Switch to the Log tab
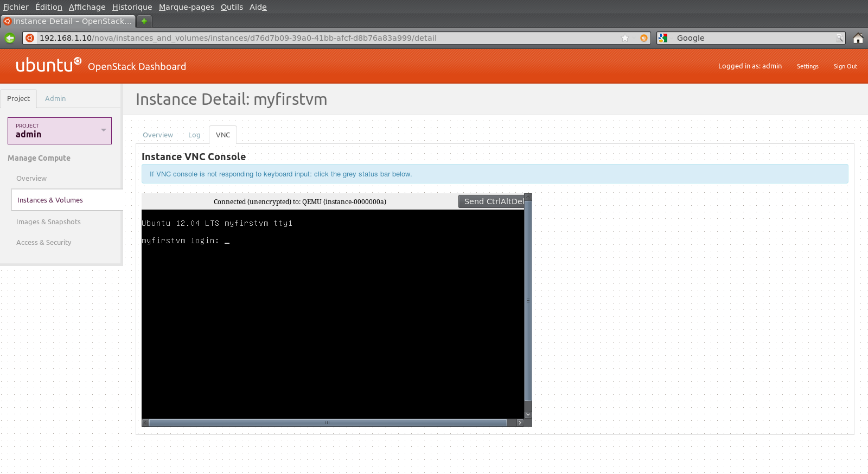This screenshot has height=474, width=868. pyautogui.click(x=194, y=135)
